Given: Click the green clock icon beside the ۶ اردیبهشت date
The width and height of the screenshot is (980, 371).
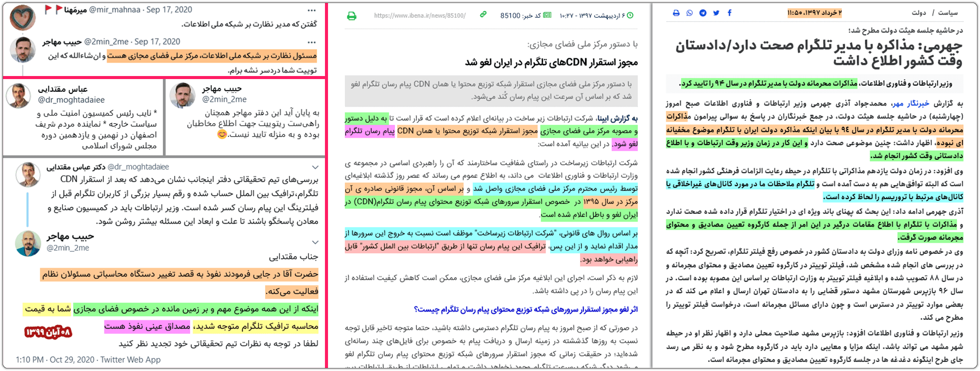Looking at the screenshot, I should coord(630,16).
